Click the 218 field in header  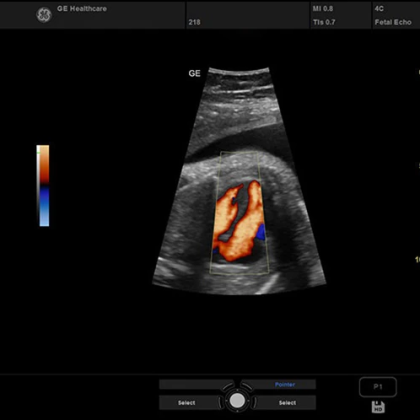[194, 22]
